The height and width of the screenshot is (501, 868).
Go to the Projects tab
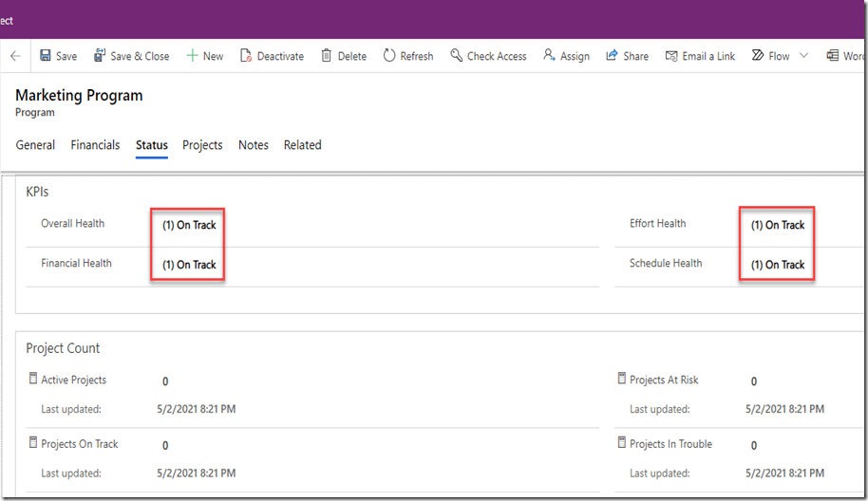tap(202, 145)
